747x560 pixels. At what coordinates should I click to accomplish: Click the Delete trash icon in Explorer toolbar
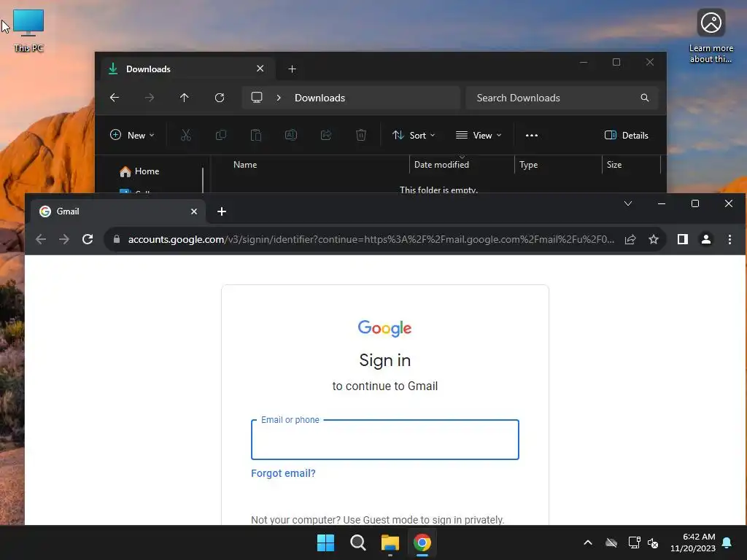pyautogui.click(x=361, y=135)
